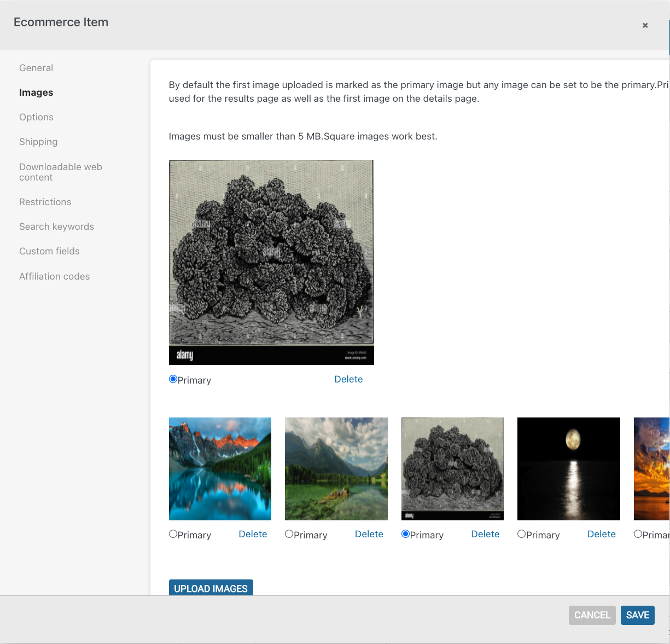Delete the small engraving thumbnail image
This screenshot has height=644, width=670.
(485, 534)
